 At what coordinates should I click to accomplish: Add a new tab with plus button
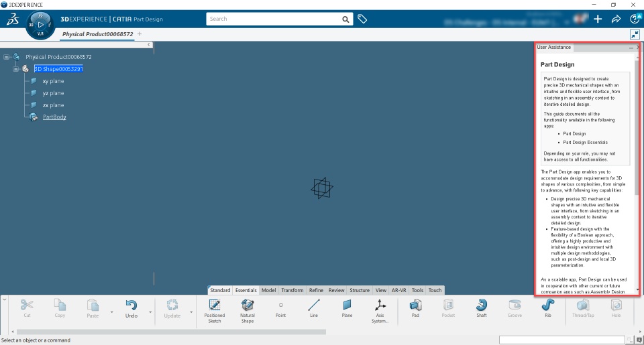(140, 34)
